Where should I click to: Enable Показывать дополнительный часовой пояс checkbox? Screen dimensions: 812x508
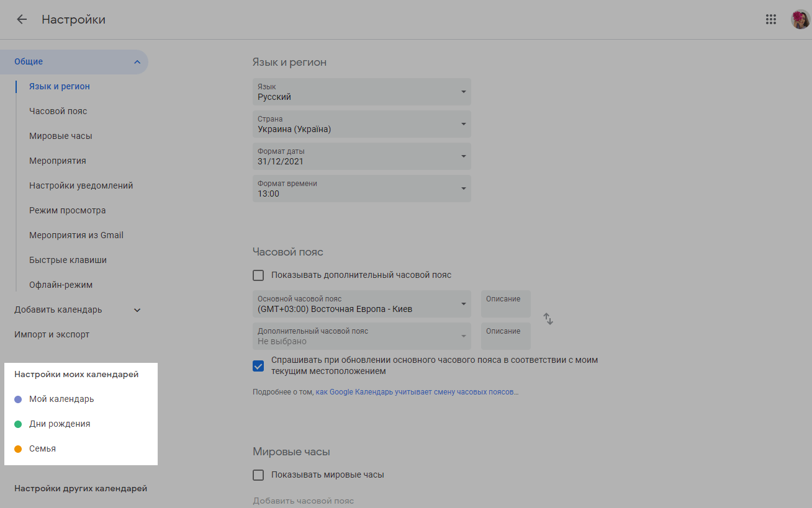coord(258,275)
